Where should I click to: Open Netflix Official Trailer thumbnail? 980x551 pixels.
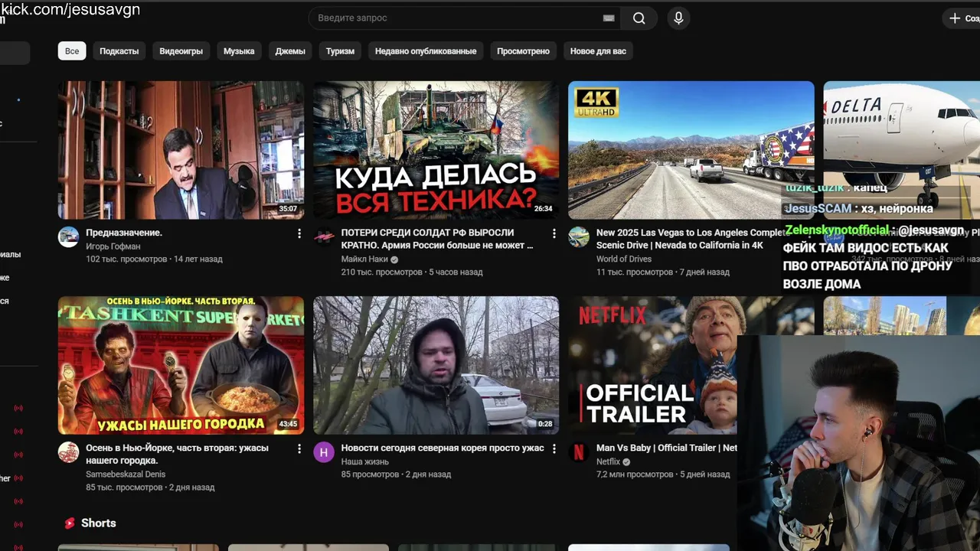(652, 365)
